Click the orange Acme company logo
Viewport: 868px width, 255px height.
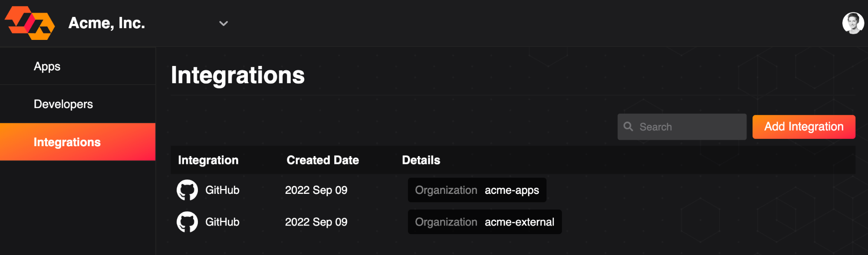pos(30,23)
